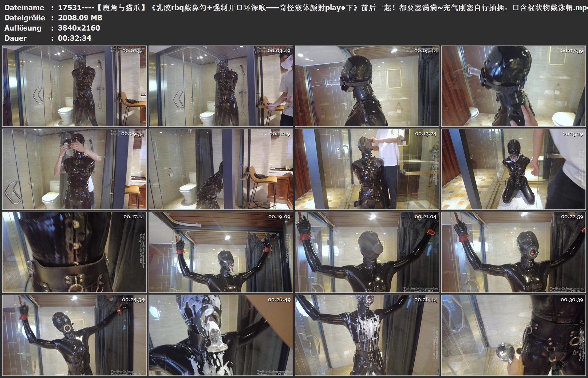Click the still image at 00:19:09

click(x=221, y=252)
